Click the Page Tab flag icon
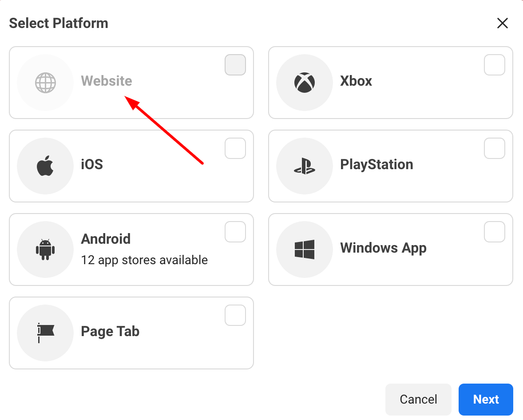Image resolution: width=523 pixels, height=420 pixels. 45,333
